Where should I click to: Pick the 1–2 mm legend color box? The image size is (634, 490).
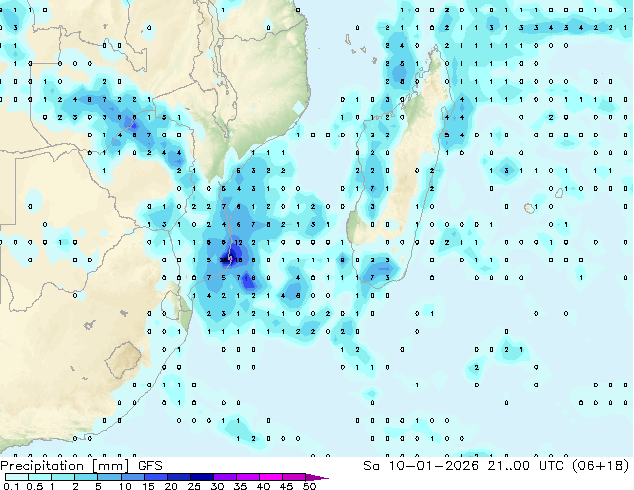pyautogui.click(x=63, y=477)
